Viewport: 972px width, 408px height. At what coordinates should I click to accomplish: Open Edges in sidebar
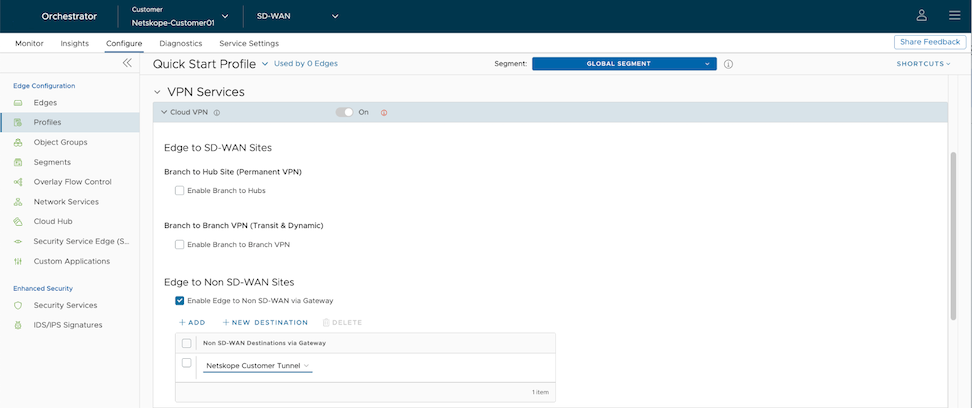[45, 103]
